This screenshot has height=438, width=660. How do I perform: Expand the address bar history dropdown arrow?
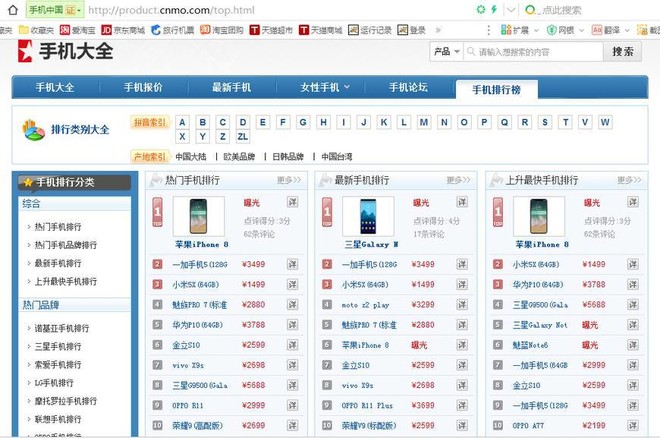[x=511, y=10]
